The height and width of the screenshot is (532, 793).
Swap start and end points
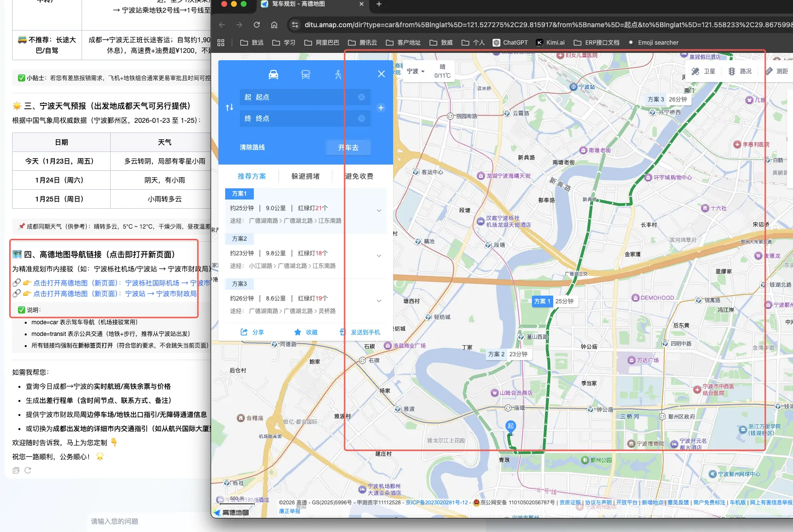coord(230,107)
